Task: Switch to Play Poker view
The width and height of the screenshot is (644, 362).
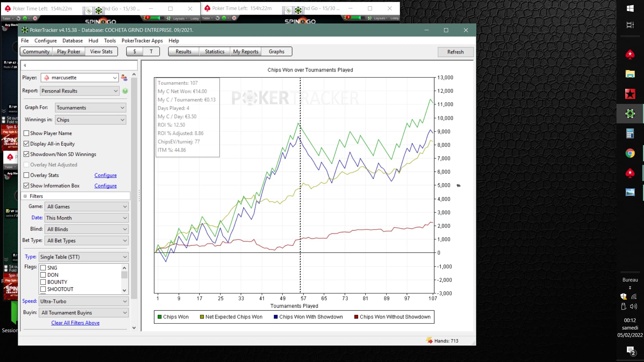Action: [x=68, y=52]
